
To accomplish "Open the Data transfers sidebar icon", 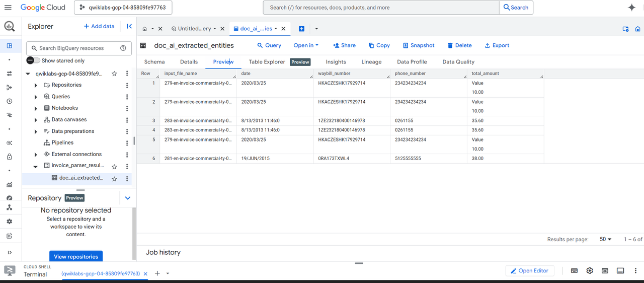I will tap(9, 74).
